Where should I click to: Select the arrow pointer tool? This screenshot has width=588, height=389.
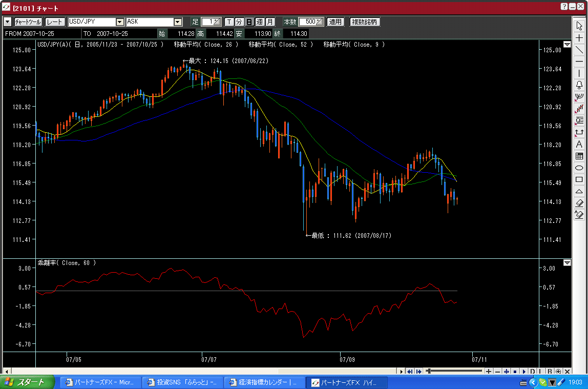tap(579, 26)
